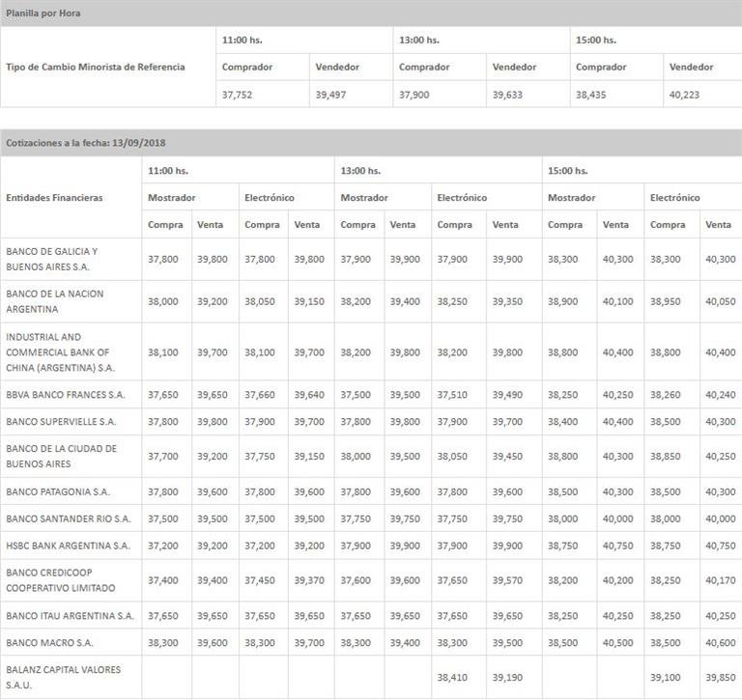742x700 pixels.
Task: Click the BBVA Banco Frances S.A. name
Action: [66, 395]
